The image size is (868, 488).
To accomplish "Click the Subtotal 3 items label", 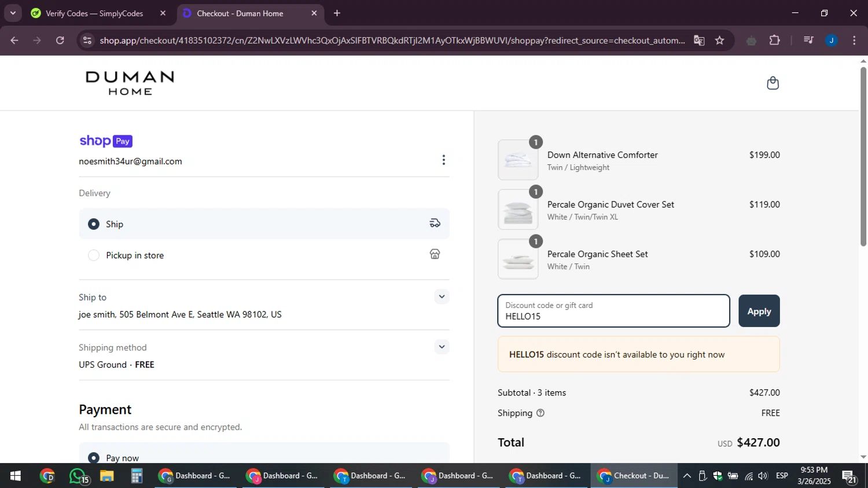I will pyautogui.click(x=532, y=392).
